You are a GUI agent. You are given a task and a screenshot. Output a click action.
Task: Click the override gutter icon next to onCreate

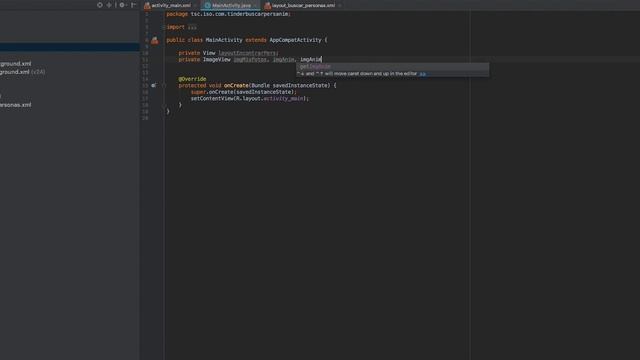point(153,85)
